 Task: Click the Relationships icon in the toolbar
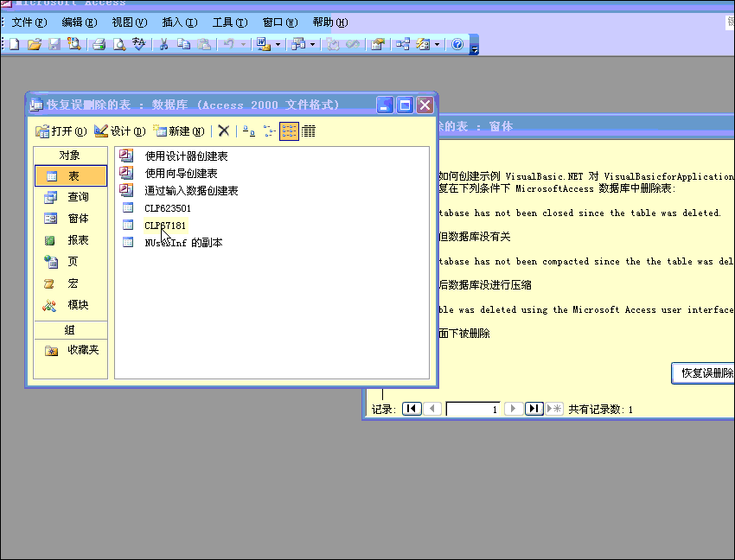point(403,45)
